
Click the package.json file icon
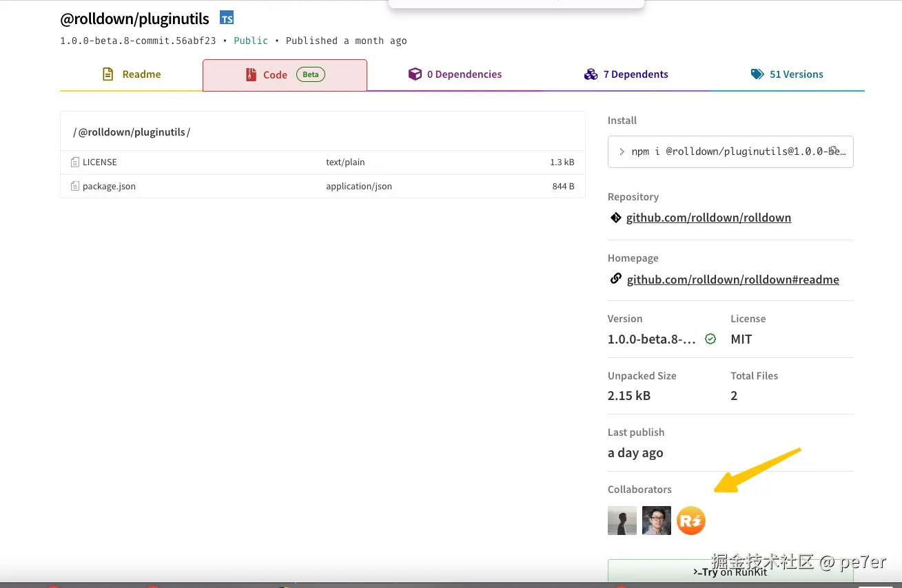tap(75, 186)
